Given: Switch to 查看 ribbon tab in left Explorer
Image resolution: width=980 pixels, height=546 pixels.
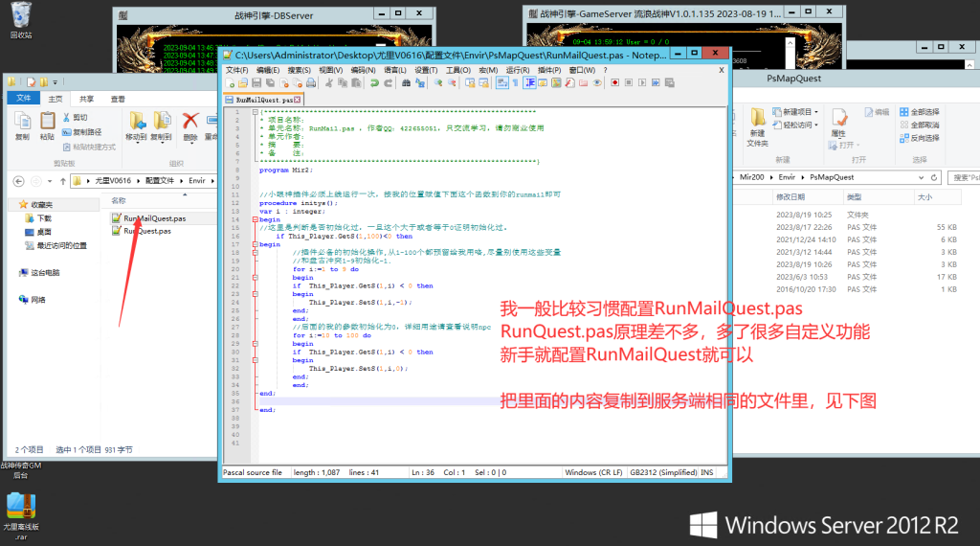Looking at the screenshot, I should 118,99.
